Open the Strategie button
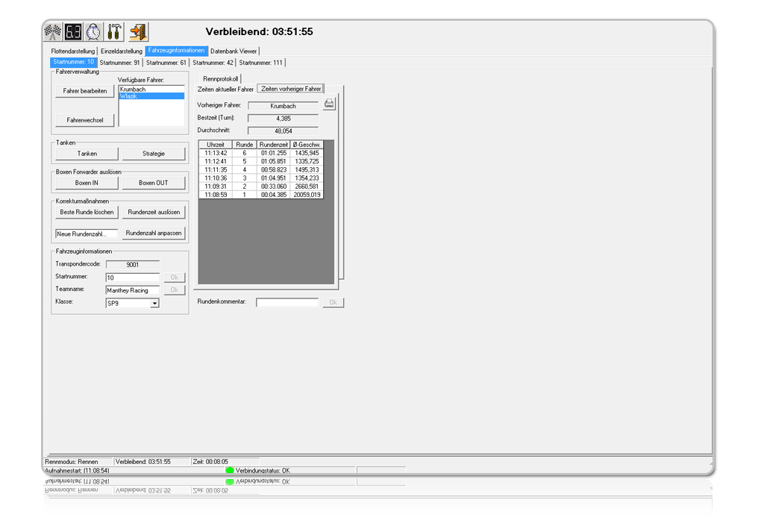This screenshot has width=764, height=532. [154, 154]
